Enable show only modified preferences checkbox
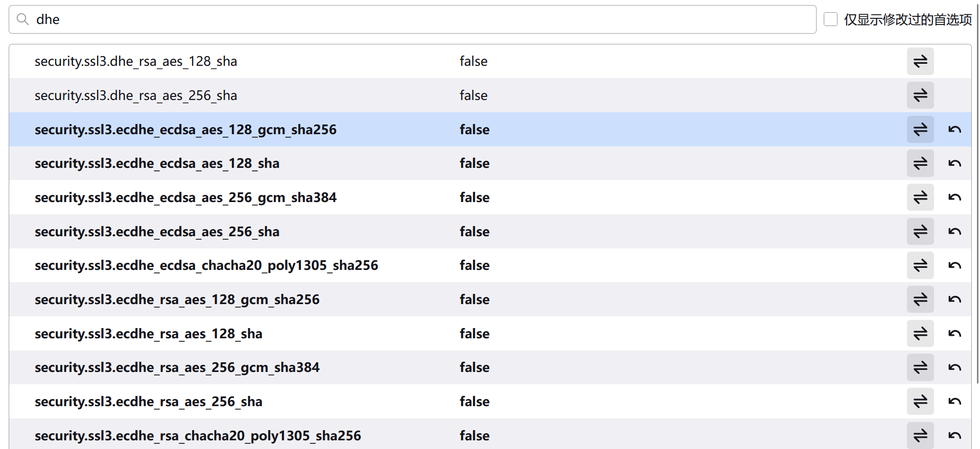 pos(830,19)
